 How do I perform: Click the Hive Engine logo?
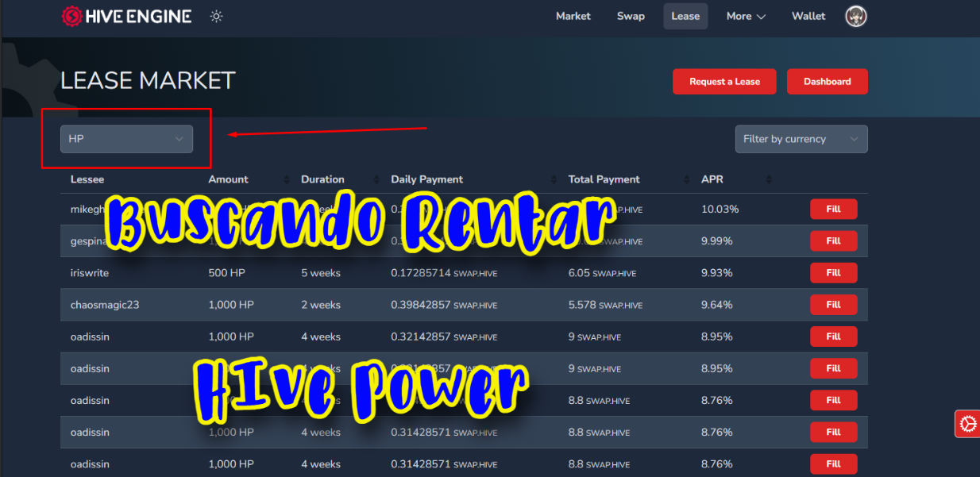(x=127, y=16)
